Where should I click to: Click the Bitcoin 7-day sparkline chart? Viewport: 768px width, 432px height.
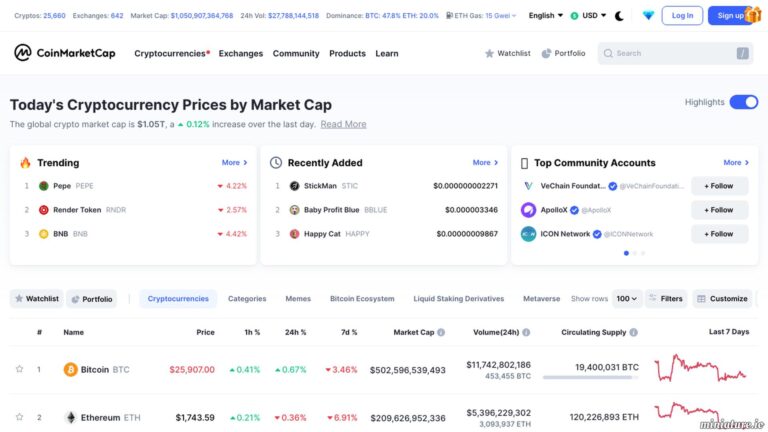[x=700, y=368]
